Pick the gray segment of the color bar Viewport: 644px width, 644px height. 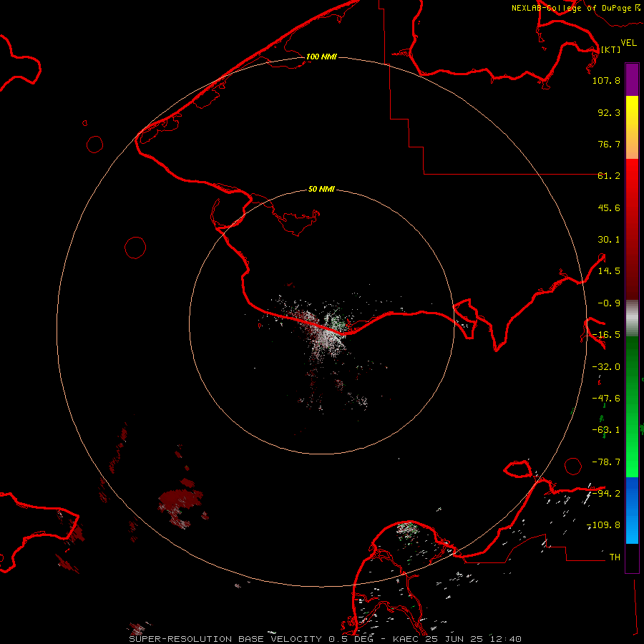[632, 318]
